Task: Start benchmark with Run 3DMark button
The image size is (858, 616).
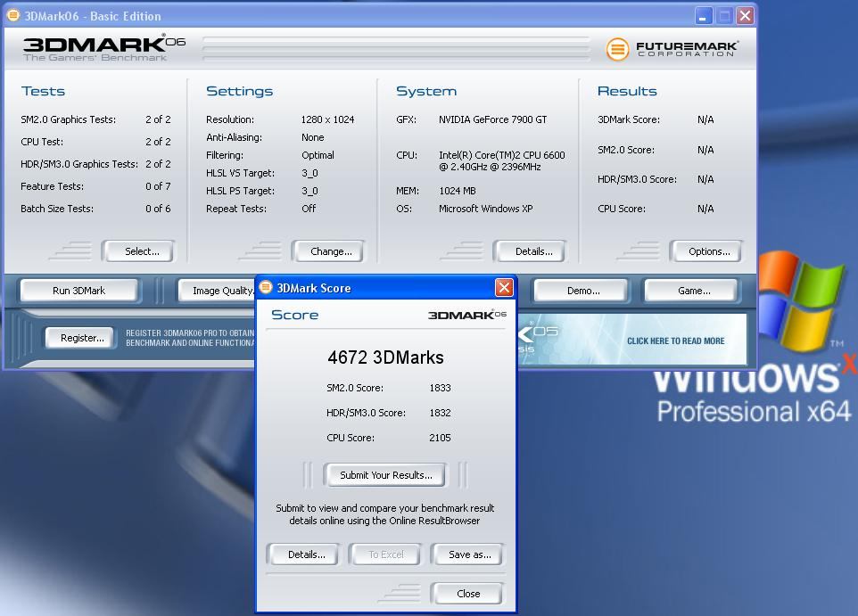Action: pyautogui.click(x=79, y=291)
